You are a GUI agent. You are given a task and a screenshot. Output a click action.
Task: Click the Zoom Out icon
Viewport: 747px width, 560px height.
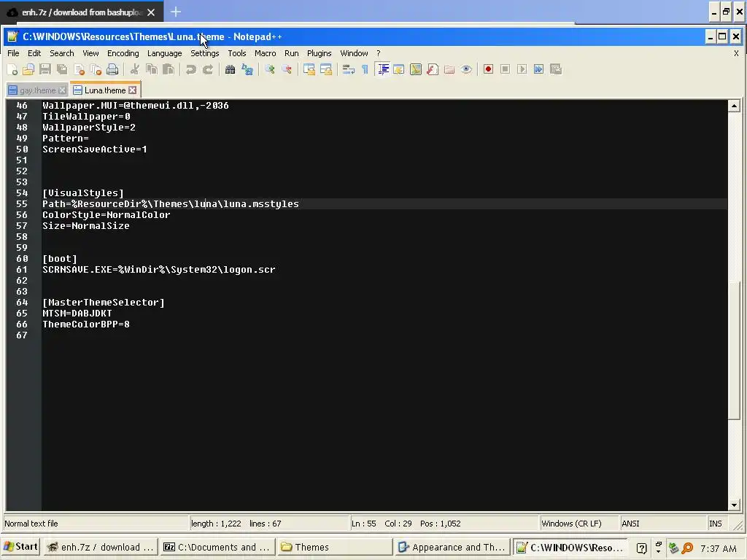(286, 69)
